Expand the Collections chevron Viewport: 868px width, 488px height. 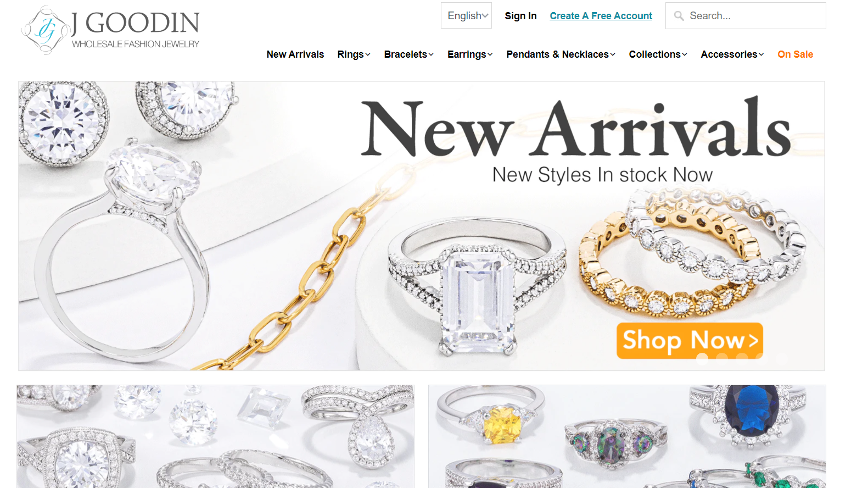pos(684,54)
